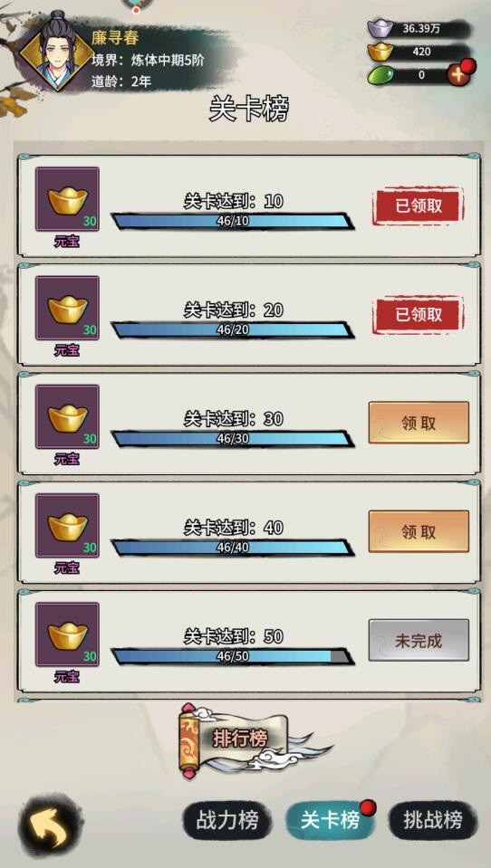Switch to the 战力榜 tab
This screenshot has width=491, height=868.
(x=227, y=820)
